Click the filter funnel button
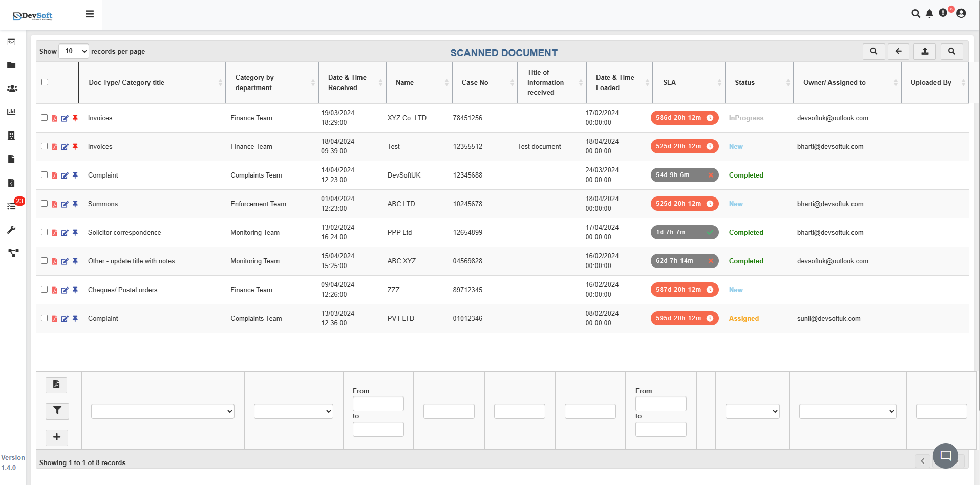Screen dimensions: 980x485 tap(57, 411)
